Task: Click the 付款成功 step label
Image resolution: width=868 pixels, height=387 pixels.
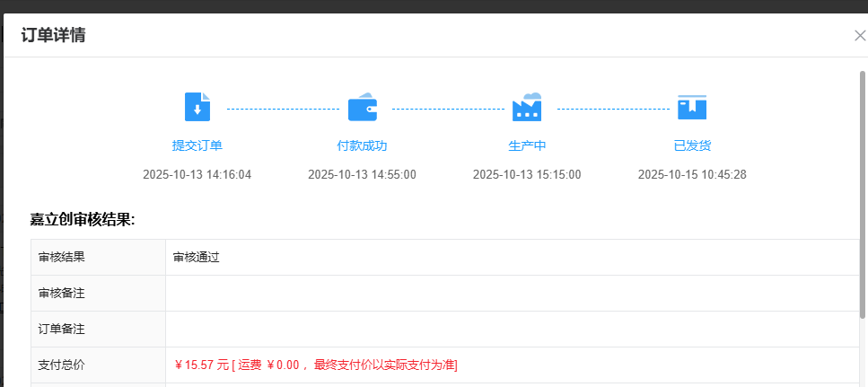Action: [x=362, y=145]
